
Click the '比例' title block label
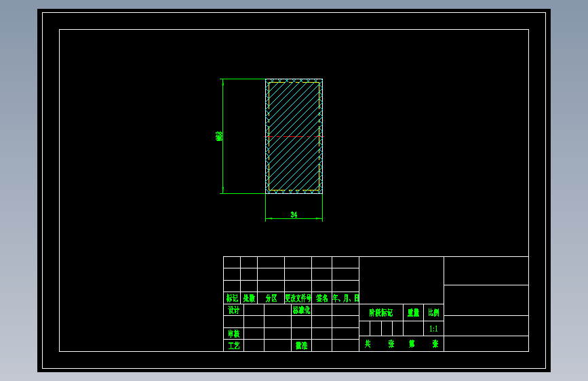click(433, 313)
